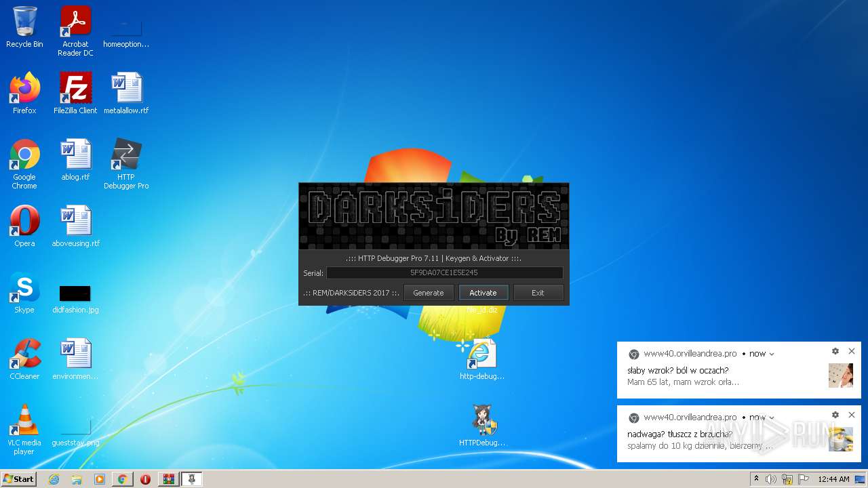This screenshot has height=488, width=868.
Task: Launch VLC media player shortcut
Action: (x=24, y=430)
